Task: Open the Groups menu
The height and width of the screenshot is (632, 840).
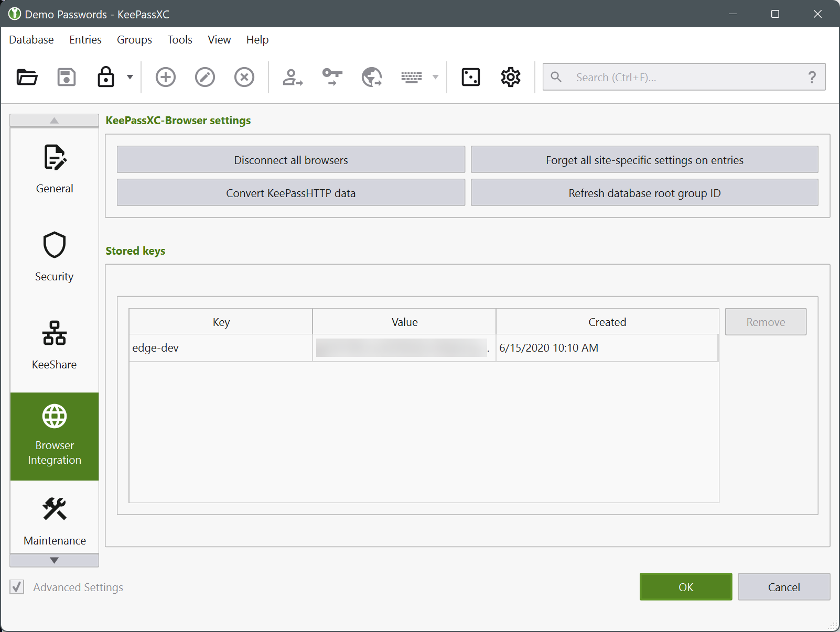Action: [x=134, y=40]
